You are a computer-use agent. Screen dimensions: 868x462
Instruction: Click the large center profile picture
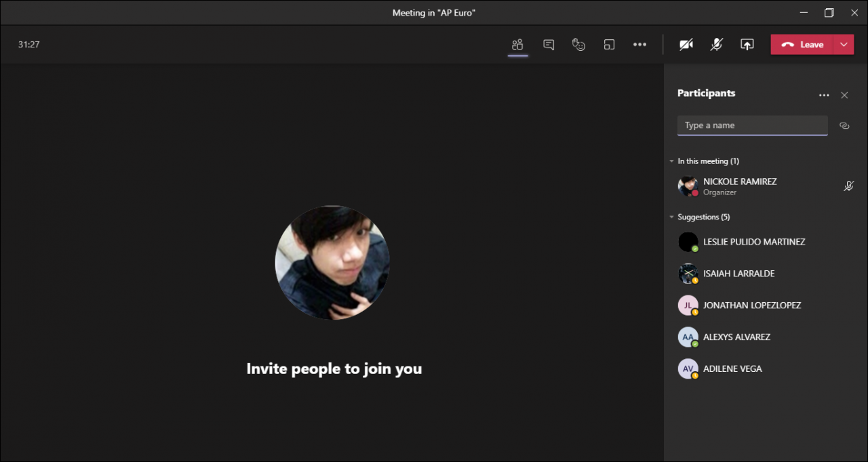tap(332, 262)
